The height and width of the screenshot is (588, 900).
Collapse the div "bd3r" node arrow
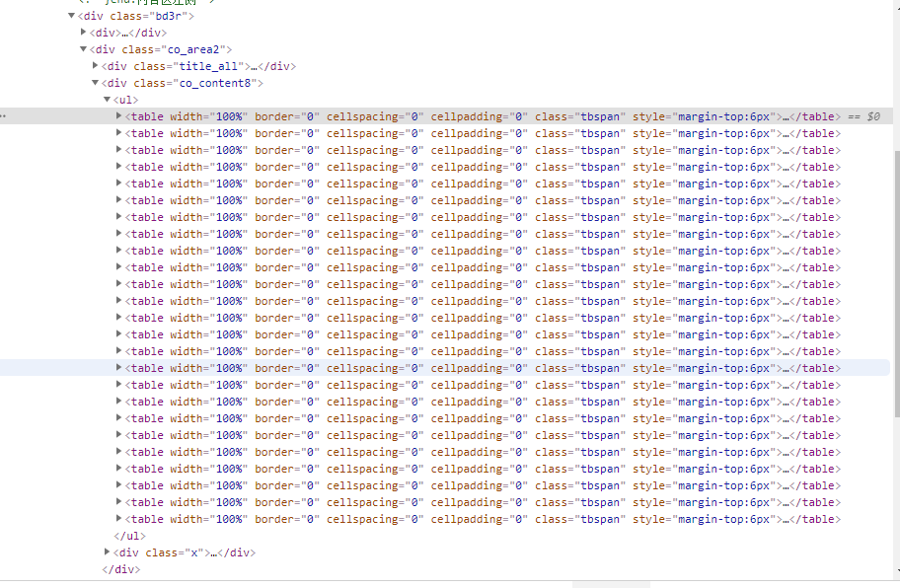(72, 16)
